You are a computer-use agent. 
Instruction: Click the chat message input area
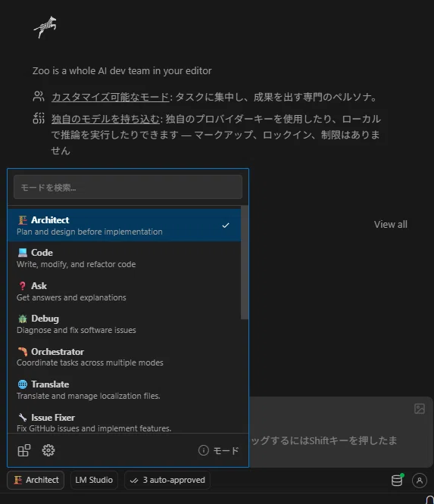[x=341, y=431]
